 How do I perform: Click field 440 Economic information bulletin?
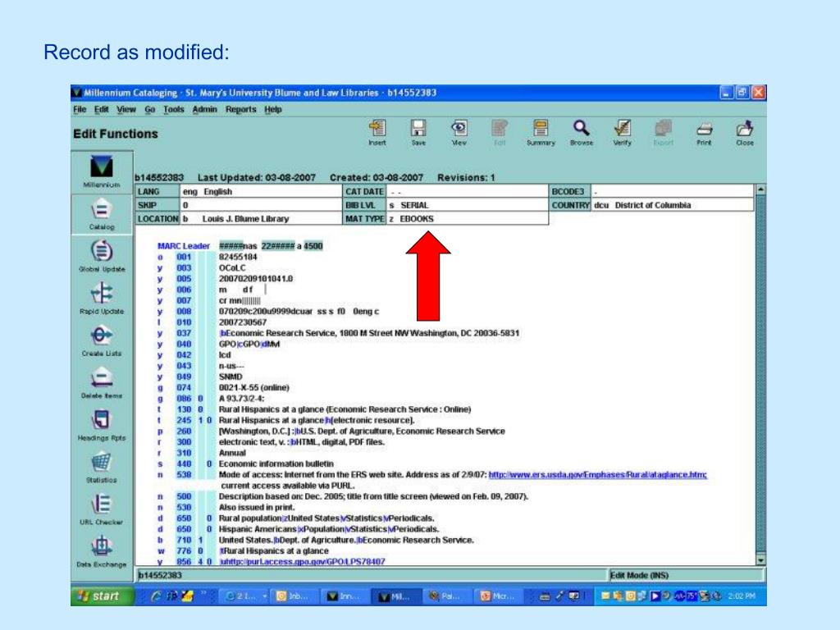(x=276, y=463)
